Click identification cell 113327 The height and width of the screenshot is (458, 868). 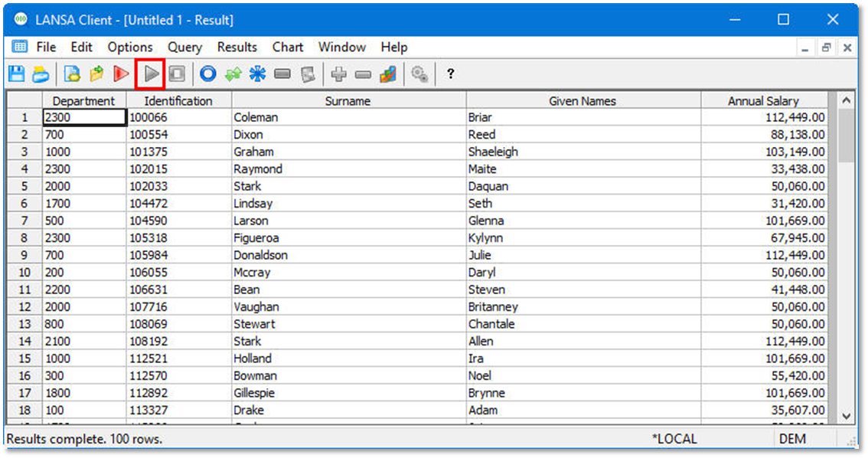179,411
